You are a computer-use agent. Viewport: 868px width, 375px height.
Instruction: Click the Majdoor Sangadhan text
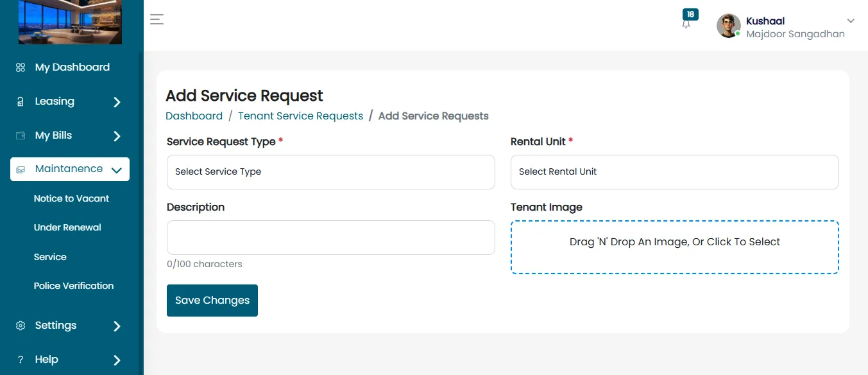[796, 34]
